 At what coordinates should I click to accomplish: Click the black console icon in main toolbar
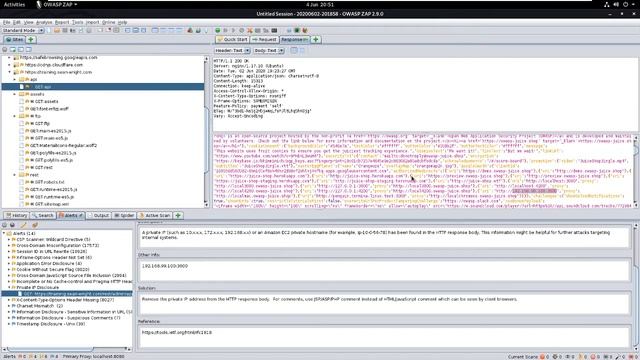tap(274, 31)
